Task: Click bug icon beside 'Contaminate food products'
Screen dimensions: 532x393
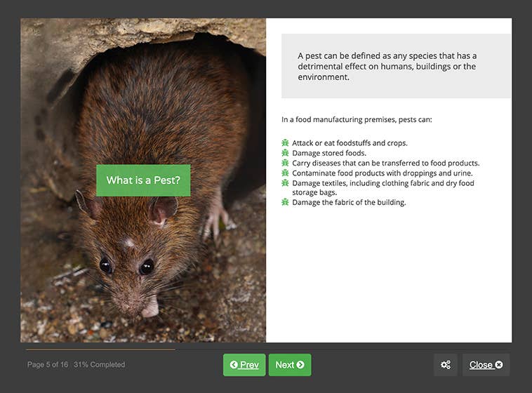Action: pyautogui.click(x=285, y=173)
